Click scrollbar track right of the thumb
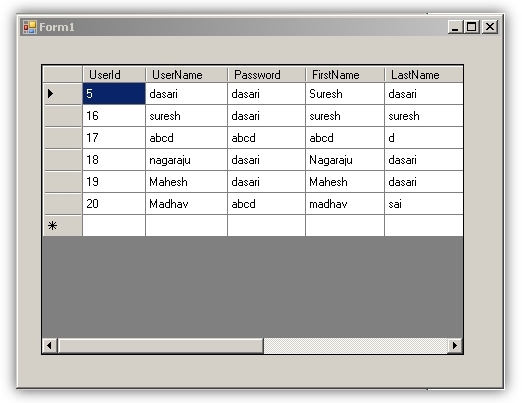522x403 pixels. [356, 345]
